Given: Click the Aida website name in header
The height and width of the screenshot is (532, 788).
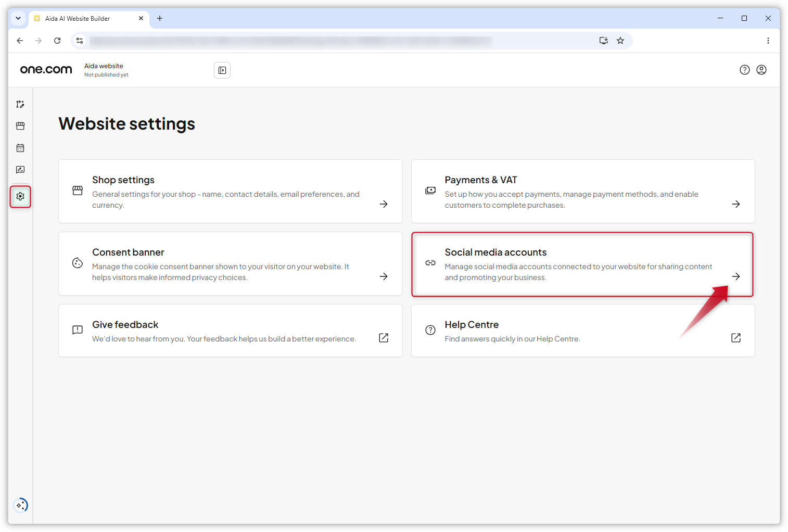Looking at the screenshot, I should point(104,66).
